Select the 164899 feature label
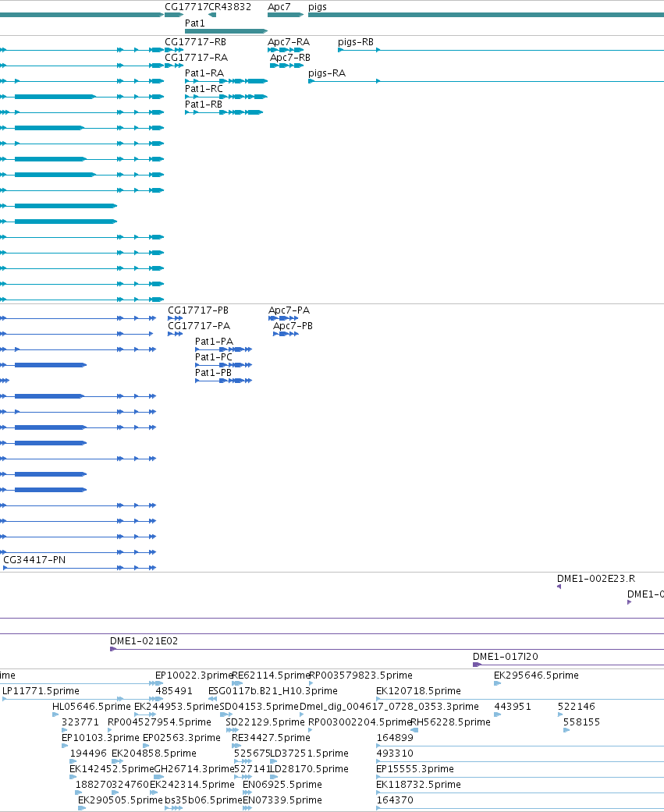Viewport: 664px width, 812px height. point(395,737)
